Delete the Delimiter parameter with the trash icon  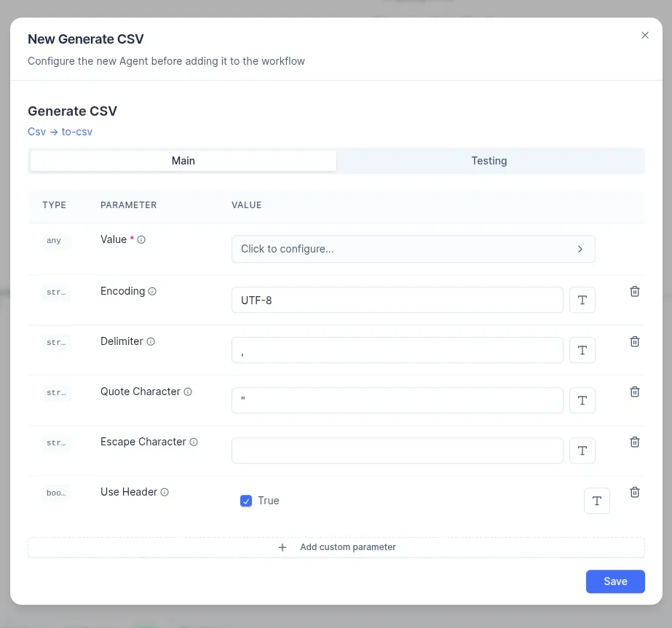pos(634,341)
